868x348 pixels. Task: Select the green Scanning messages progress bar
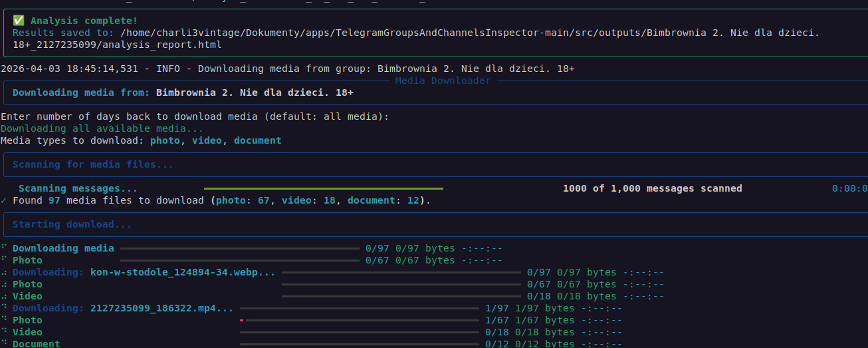[323, 188]
